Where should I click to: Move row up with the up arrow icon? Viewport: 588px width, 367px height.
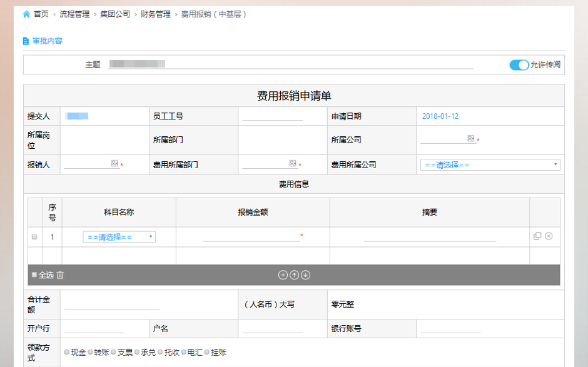pyautogui.click(x=294, y=275)
